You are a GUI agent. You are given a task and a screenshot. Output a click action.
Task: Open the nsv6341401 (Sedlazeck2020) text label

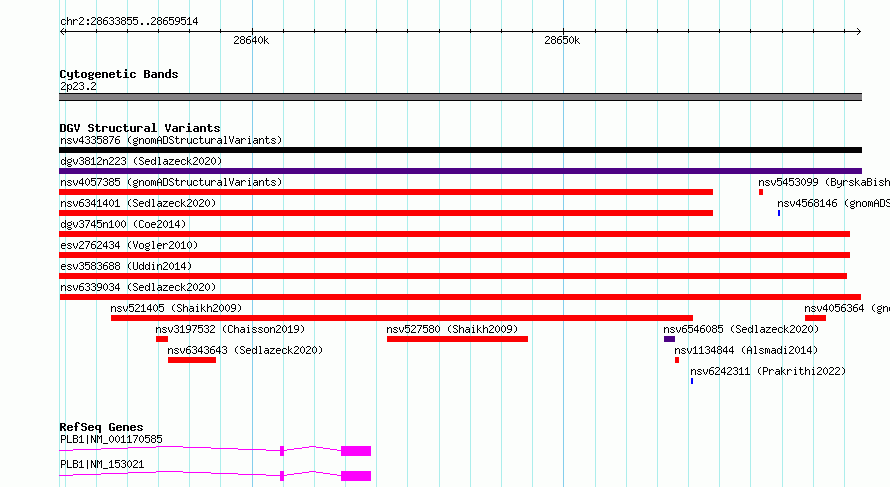click(x=138, y=203)
